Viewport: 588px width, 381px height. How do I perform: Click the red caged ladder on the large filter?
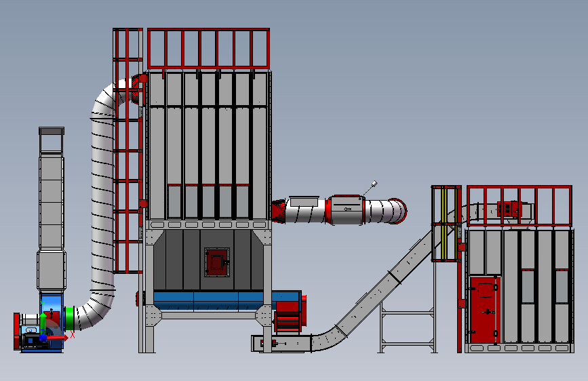(128, 150)
